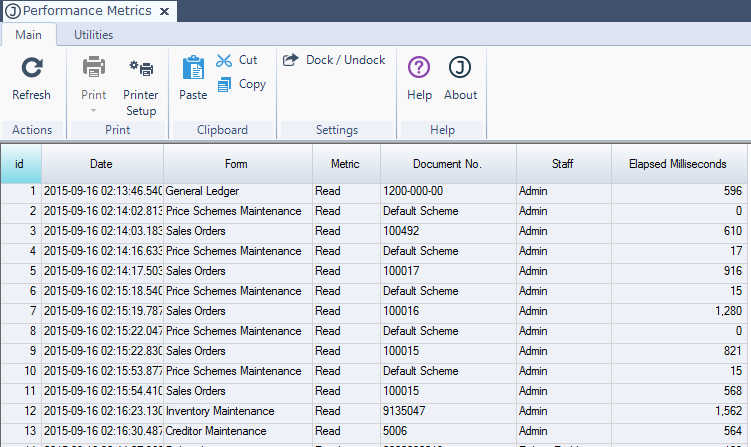The height and width of the screenshot is (447, 751).
Task: Click the Paste clipboard icon
Action: click(193, 68)
